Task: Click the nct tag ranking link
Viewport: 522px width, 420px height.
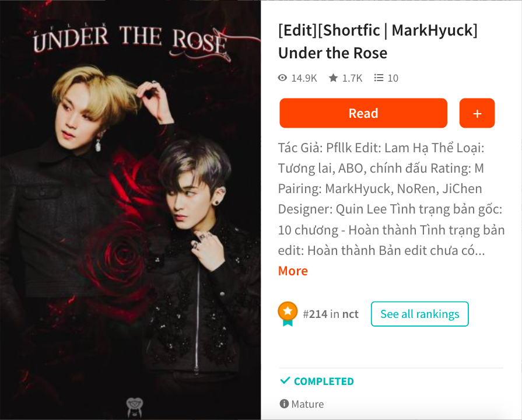Action: 350,314
